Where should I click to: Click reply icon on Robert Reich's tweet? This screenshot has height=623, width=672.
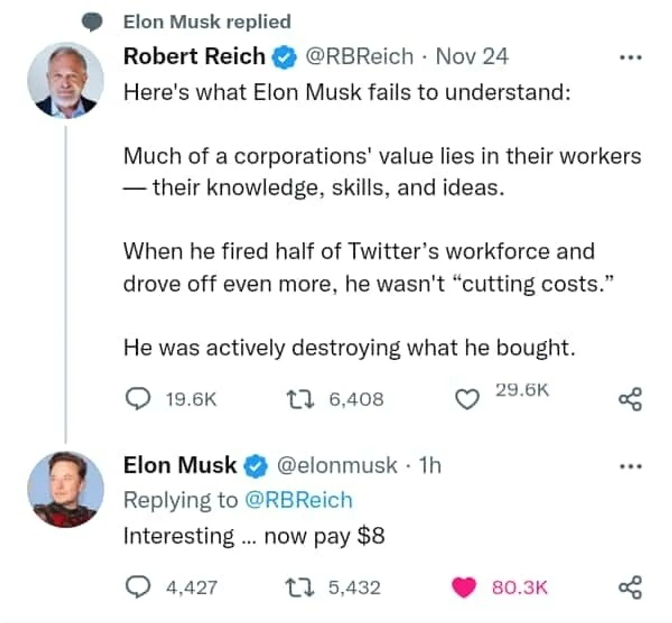pos(137,398)
